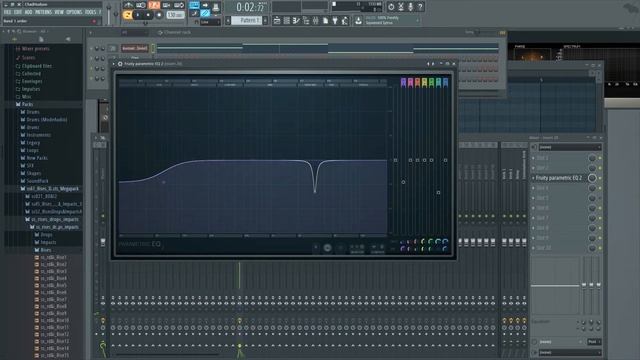This screenshot has width=640, height=360.
Task: Select the orange EQ band token
Action: tap(417, 82)
